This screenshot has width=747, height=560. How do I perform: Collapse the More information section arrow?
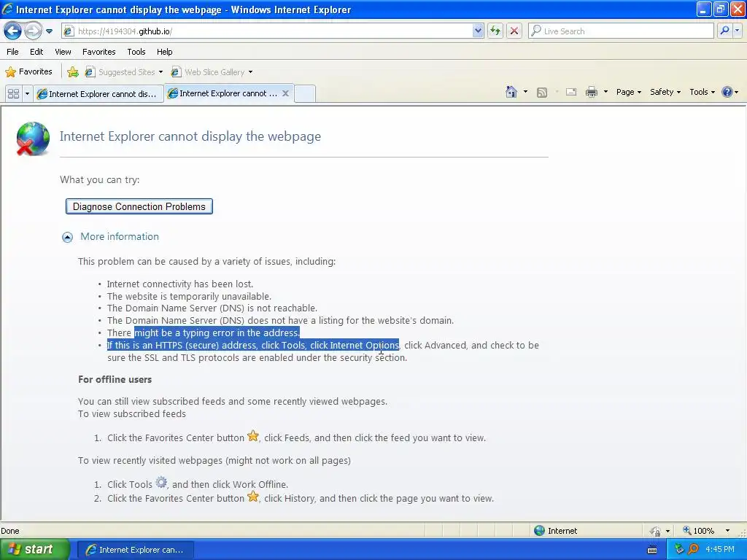(67, 237)
